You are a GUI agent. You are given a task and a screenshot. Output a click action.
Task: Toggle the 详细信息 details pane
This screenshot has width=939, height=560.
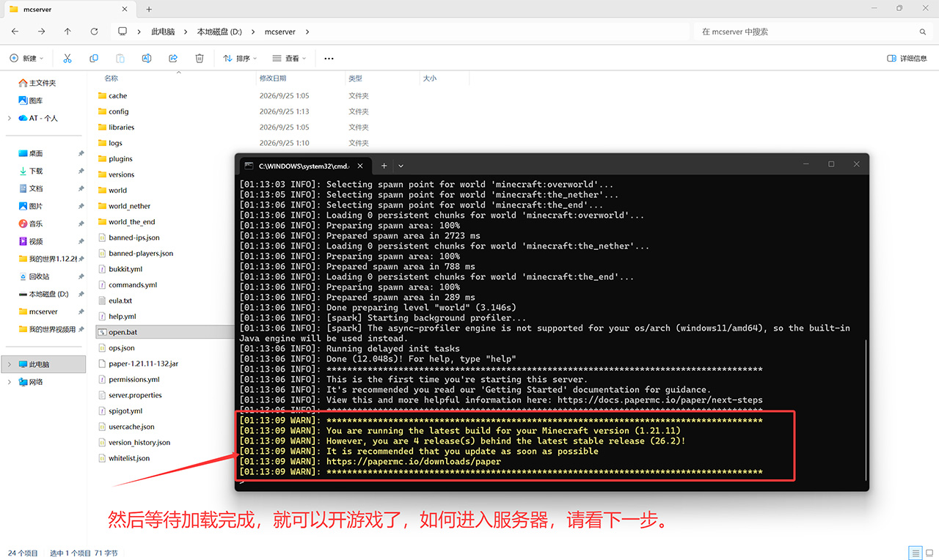point(907,58)
